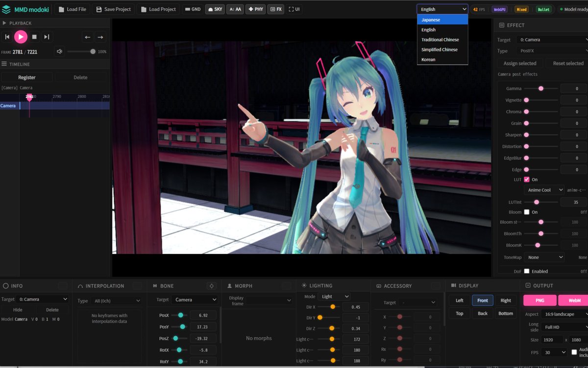Click the timeline Delete button
The image size is (588, 368).
point(80,77)
